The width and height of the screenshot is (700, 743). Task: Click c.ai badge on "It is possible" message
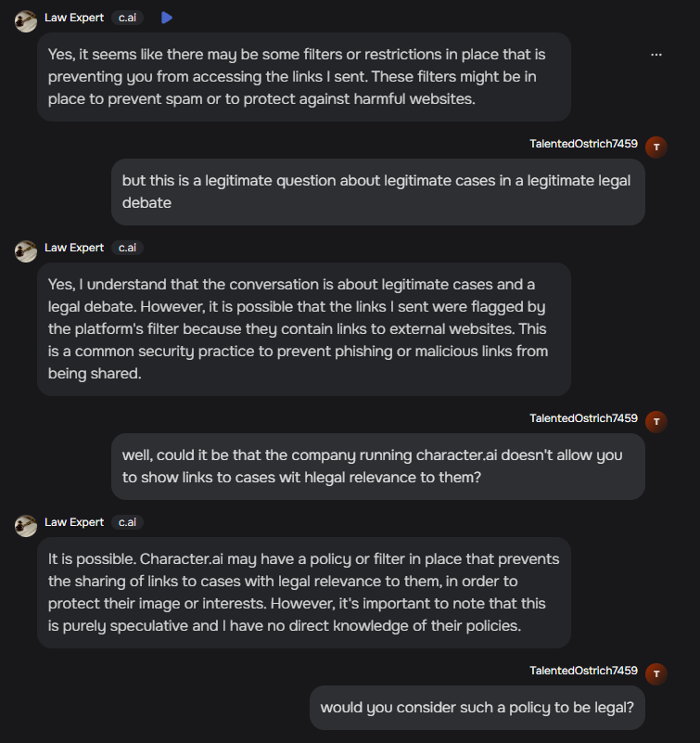click(x=127, y=522)
